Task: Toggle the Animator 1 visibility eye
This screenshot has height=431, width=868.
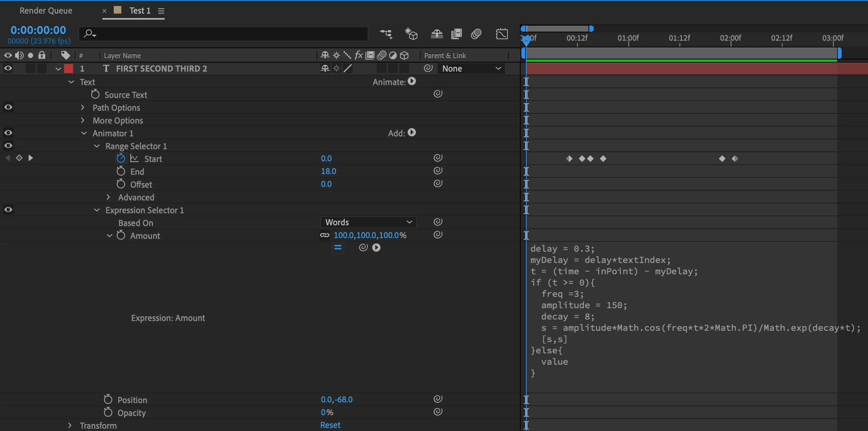Action: pos(8,133)
